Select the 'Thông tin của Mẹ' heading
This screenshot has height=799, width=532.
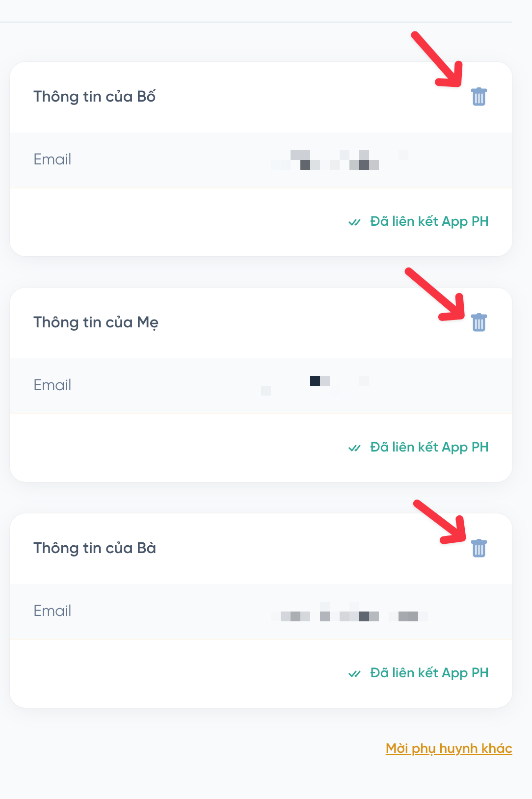(96, 322)
